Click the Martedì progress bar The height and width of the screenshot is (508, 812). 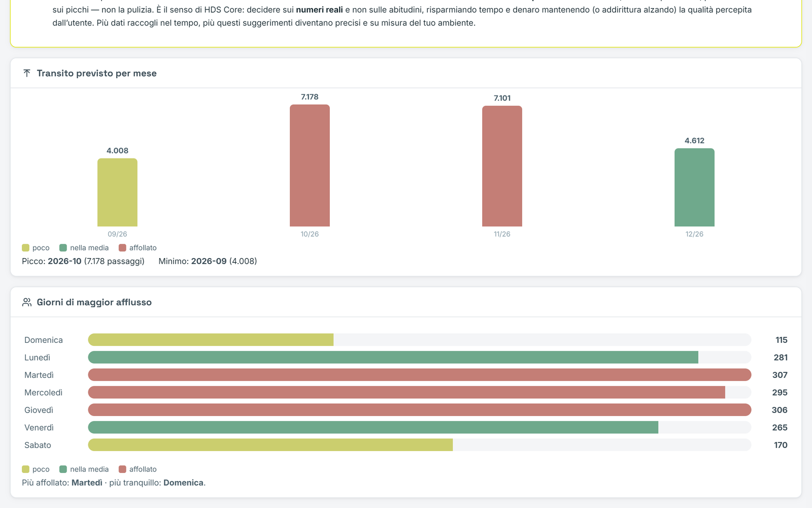[420, 375]
